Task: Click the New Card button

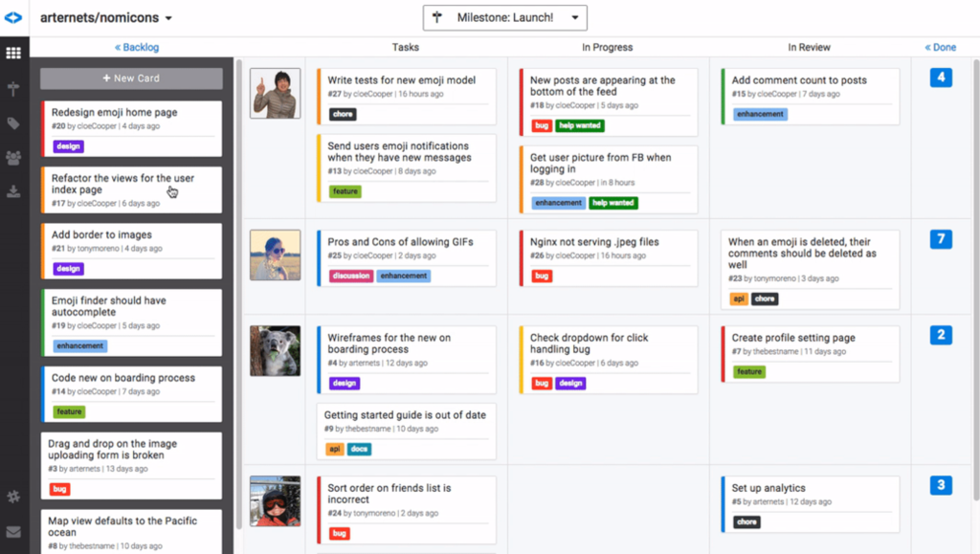Action: (x=131, y=78)
